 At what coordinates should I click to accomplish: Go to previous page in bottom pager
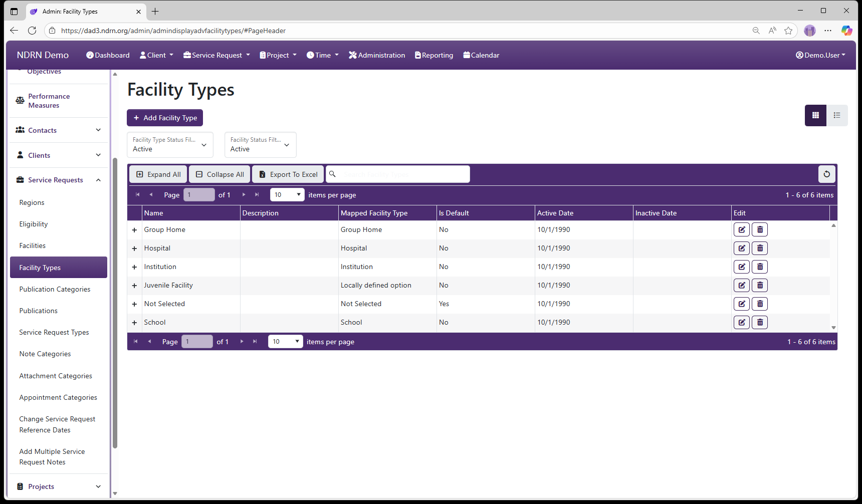(149, 342)
